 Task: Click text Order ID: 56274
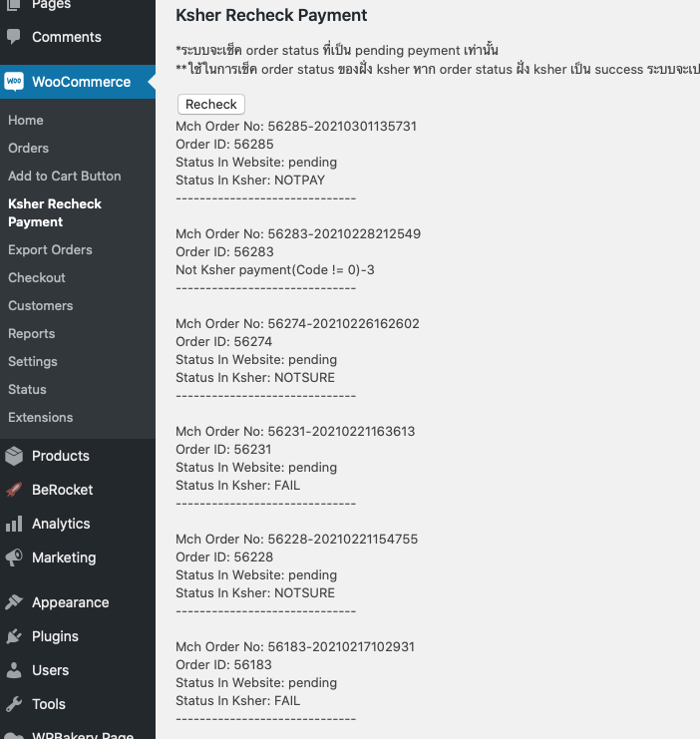coord(224,342)
